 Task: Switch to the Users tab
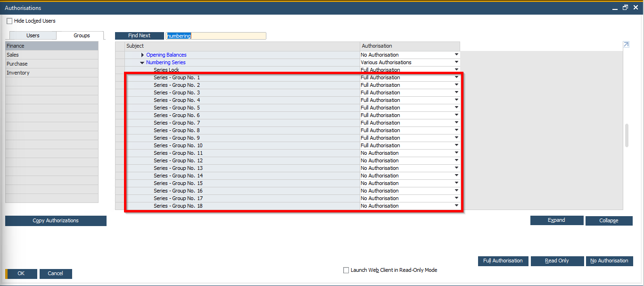[33, 36]
